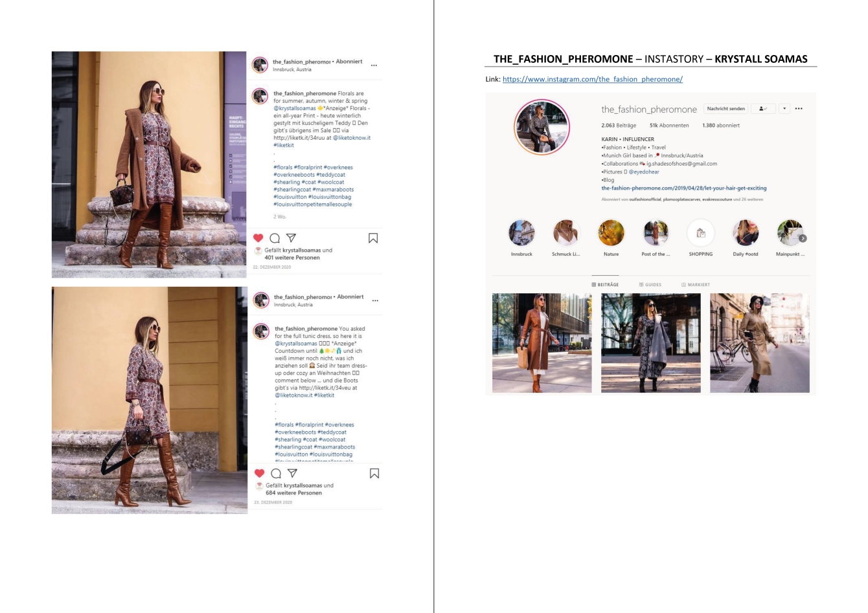Screen dimensions: 868x613
Task: Open three-dot options menu on bottom post
Action: point(375,300)
